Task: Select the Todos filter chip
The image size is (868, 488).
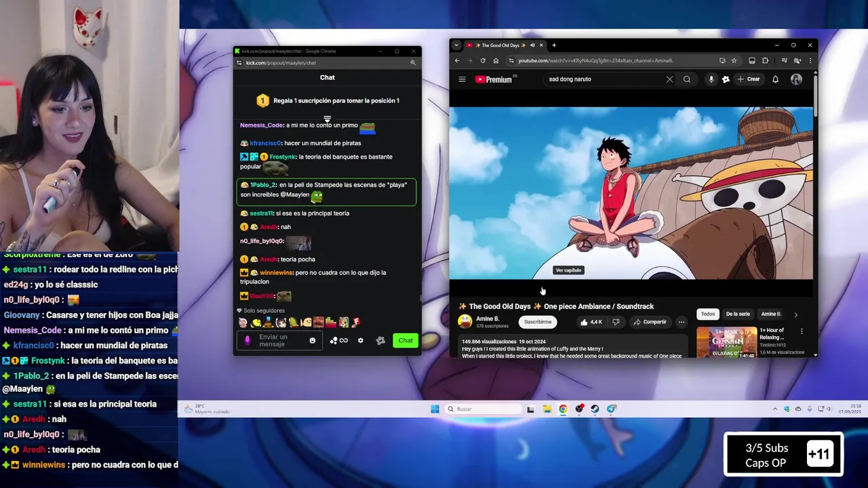Action: point(708,314)
